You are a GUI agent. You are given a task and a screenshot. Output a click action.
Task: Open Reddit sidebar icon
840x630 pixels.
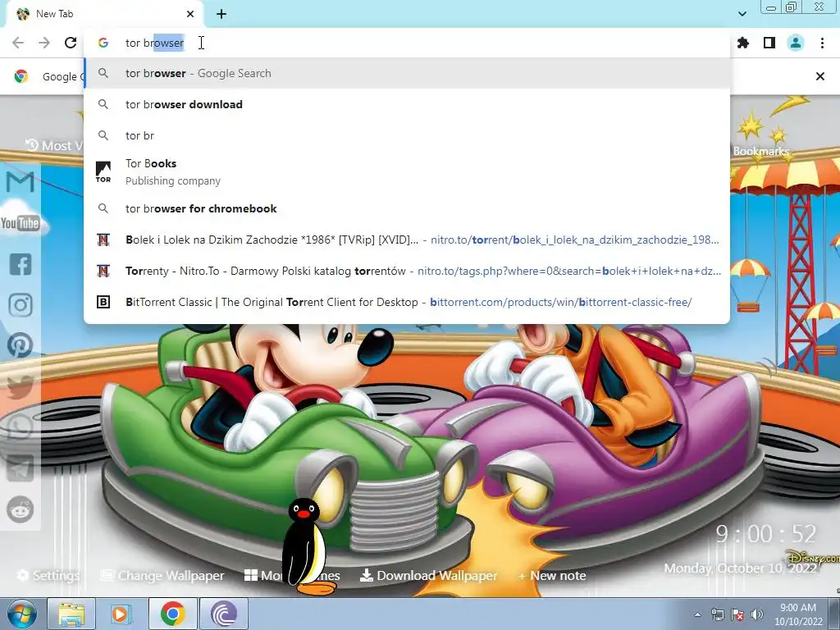point(20,509)
